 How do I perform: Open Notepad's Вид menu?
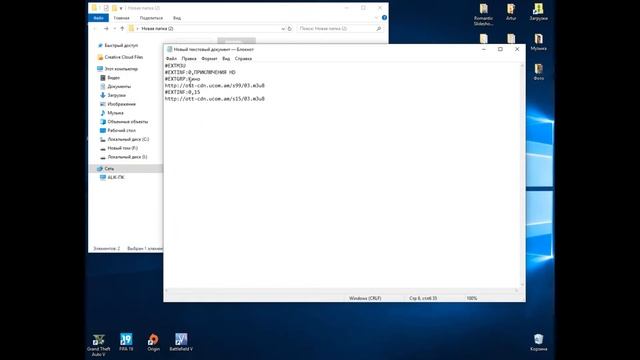pos(226,59)
